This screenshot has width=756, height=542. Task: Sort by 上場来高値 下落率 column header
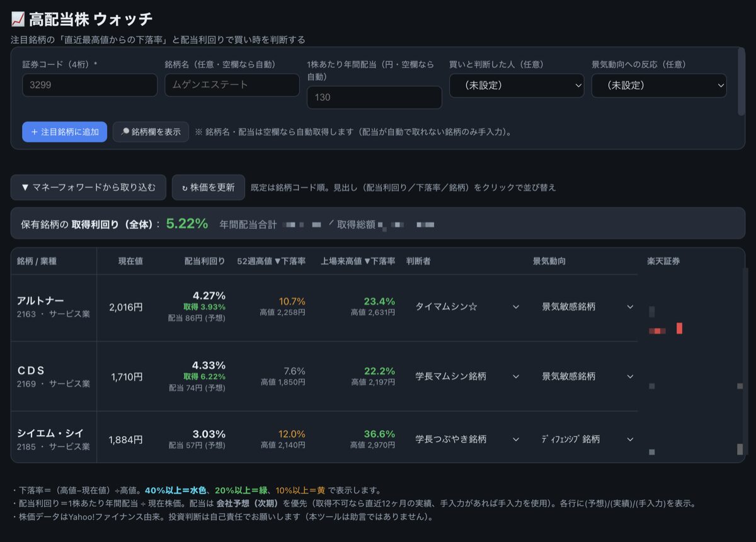click(x=358, y=261)
